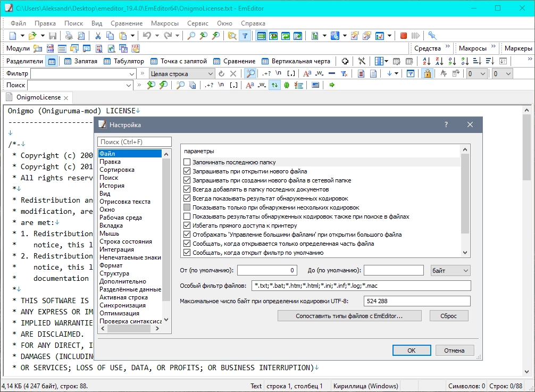Click the Print Preview icon

[81, 36]
